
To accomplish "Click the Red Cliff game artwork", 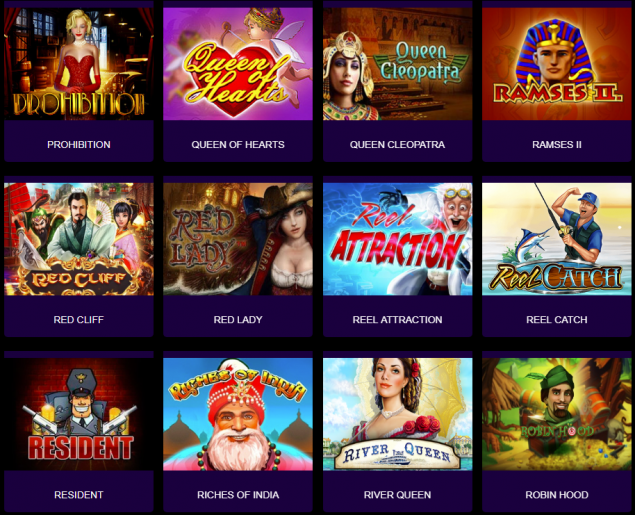I will pos(79,239).
